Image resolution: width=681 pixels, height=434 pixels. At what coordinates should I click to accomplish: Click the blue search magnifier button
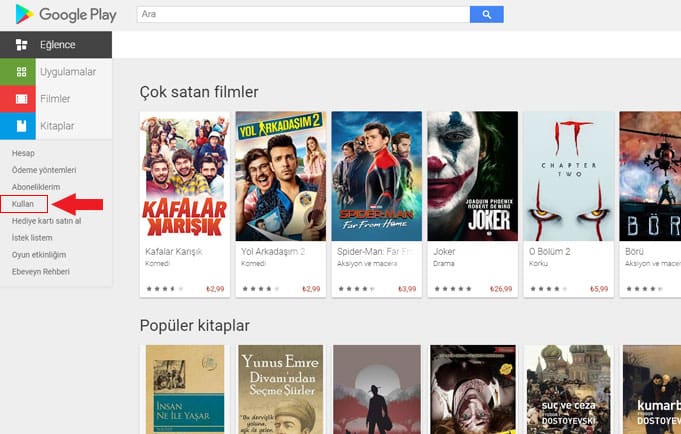pyautogui.click(x=486, y=14)
